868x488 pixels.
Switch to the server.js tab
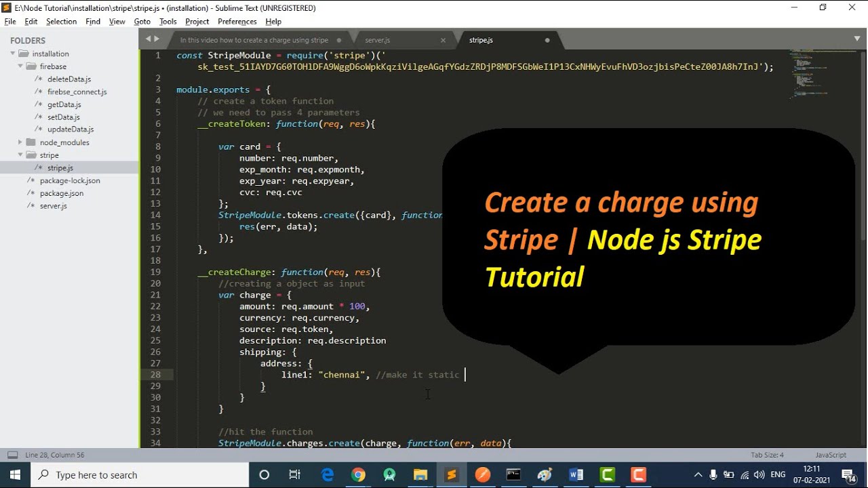[x=378, y=40]
